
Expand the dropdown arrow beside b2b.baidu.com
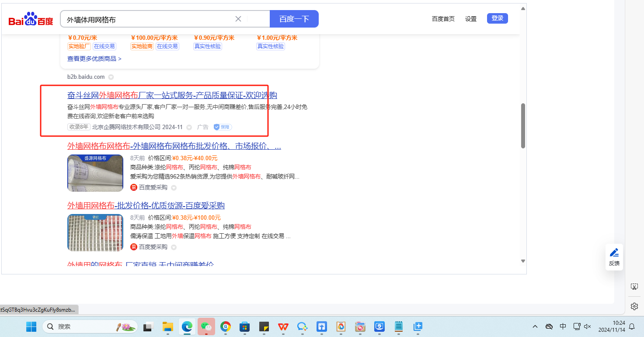point(111,77)
